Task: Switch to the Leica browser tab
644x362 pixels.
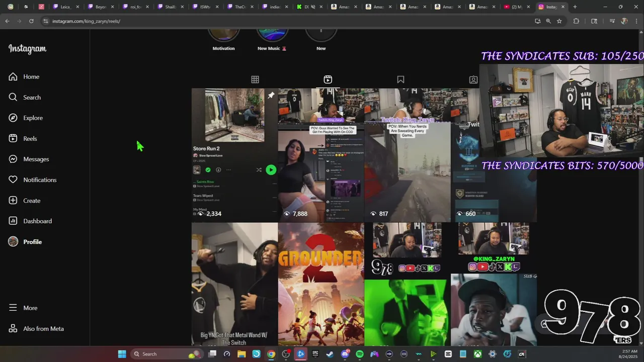Action: coord(65,7)
